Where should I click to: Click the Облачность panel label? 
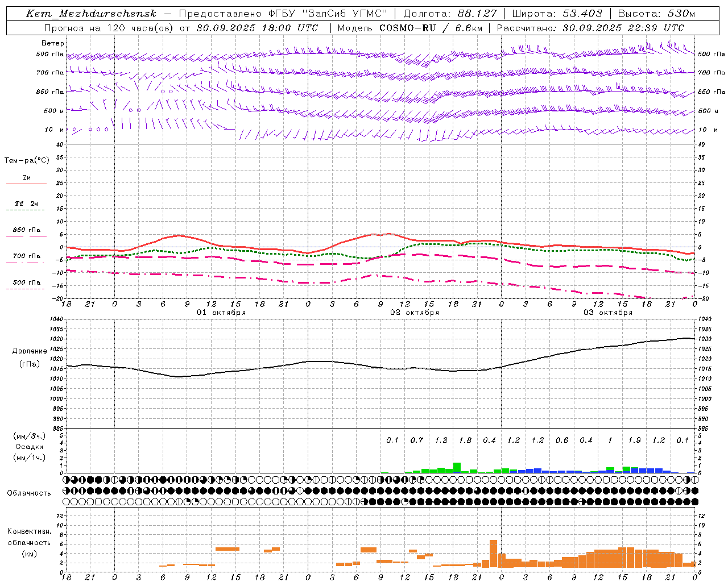29,493
